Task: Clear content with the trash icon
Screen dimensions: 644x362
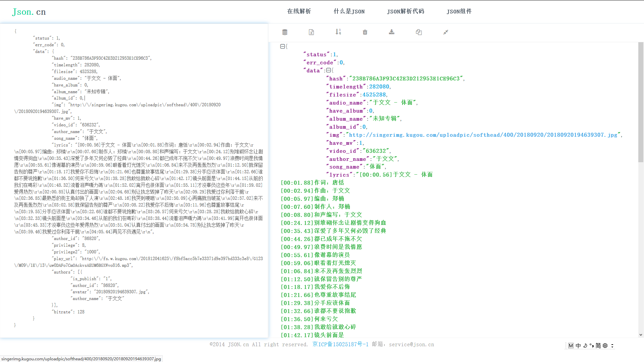Action: click(365, 32)
